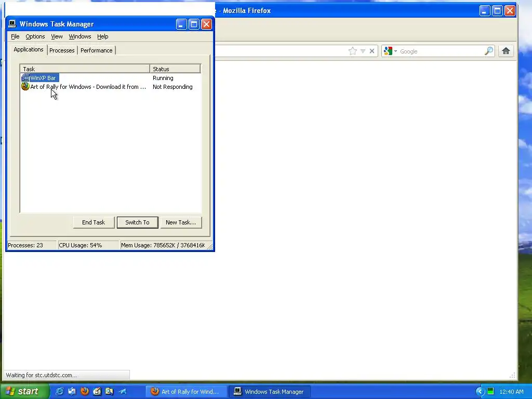Click the notepad-style quick launch icon
Screen dimensions: 532x399
point(97,392)
